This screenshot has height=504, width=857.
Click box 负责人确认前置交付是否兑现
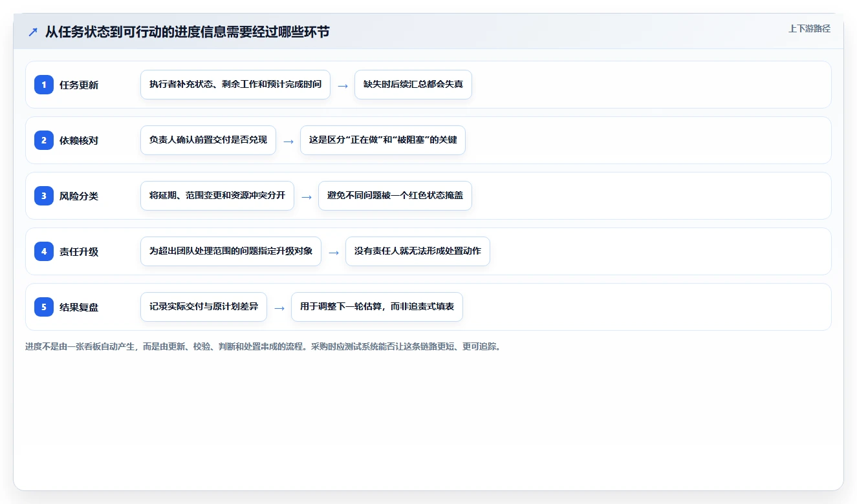[x=208, y=140]
